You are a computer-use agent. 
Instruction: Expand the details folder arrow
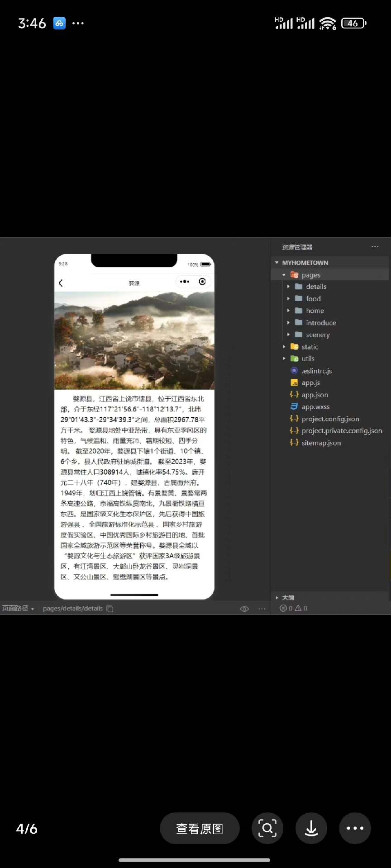pyautogui.click(x=288, y=287)
